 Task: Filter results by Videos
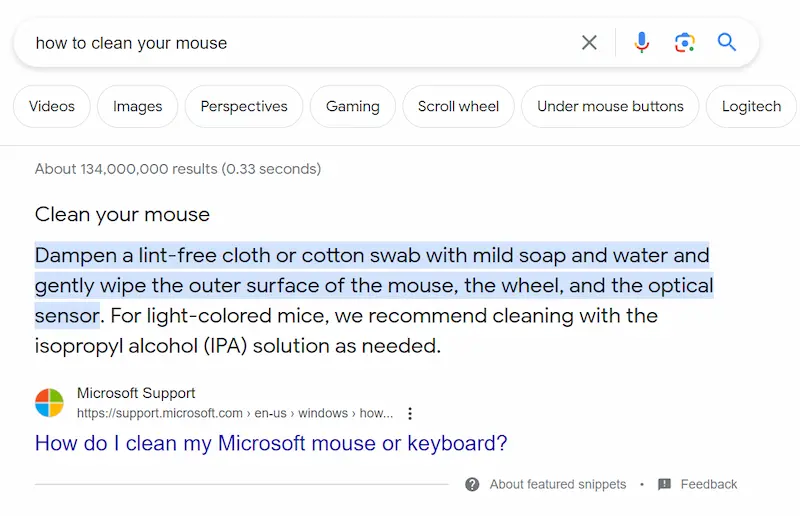tap(51, 106)
